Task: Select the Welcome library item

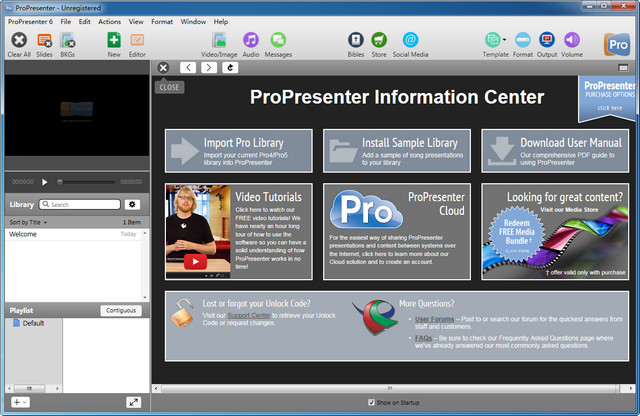Action: (73, 234)
